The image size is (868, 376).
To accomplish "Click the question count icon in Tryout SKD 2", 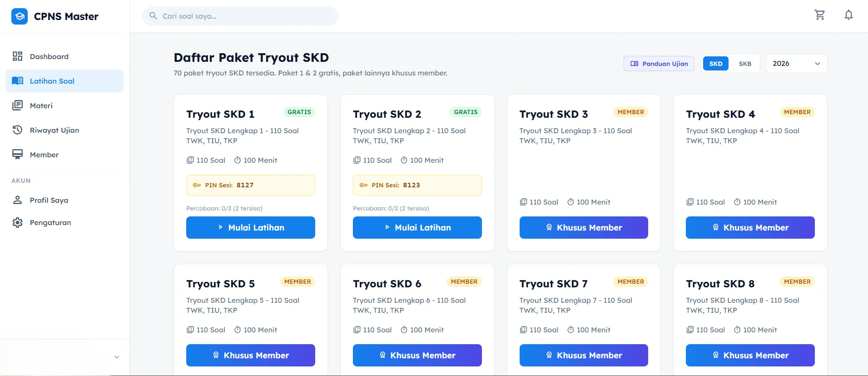I will click(357, 160).
